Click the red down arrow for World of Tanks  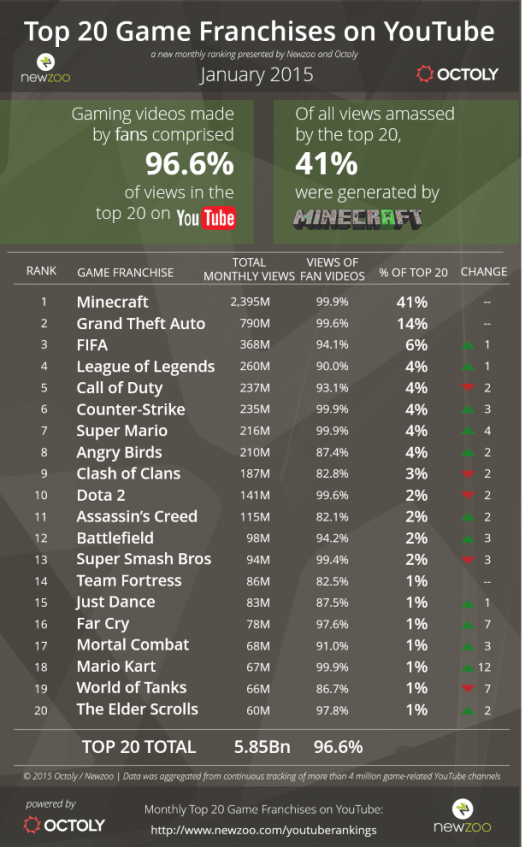(468, 688)
